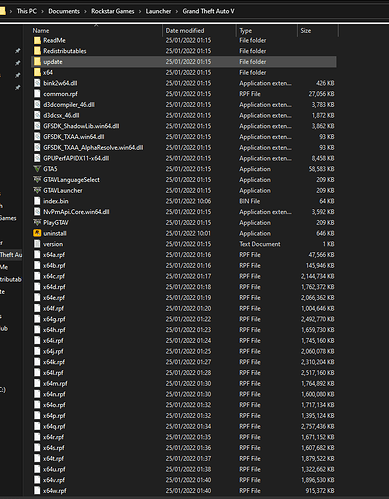389x499 pixels.
Task: Click the GTAVLanguageSelect icon
Action: (37, 180)
